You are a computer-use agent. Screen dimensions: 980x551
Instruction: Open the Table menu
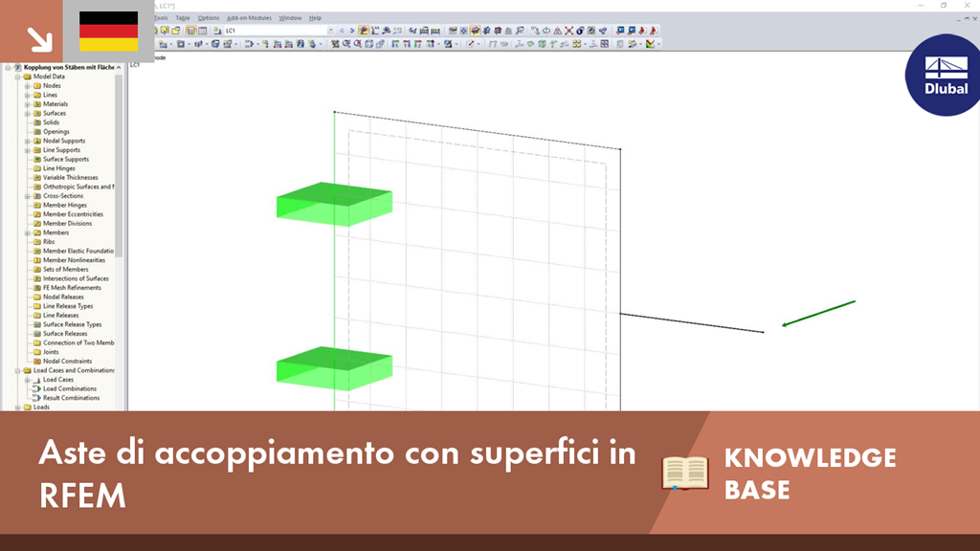[183, 18]
